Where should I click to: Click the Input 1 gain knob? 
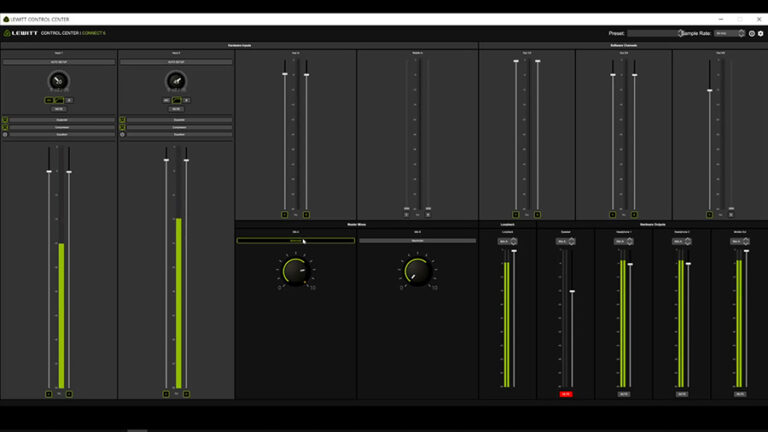(59, 81)
